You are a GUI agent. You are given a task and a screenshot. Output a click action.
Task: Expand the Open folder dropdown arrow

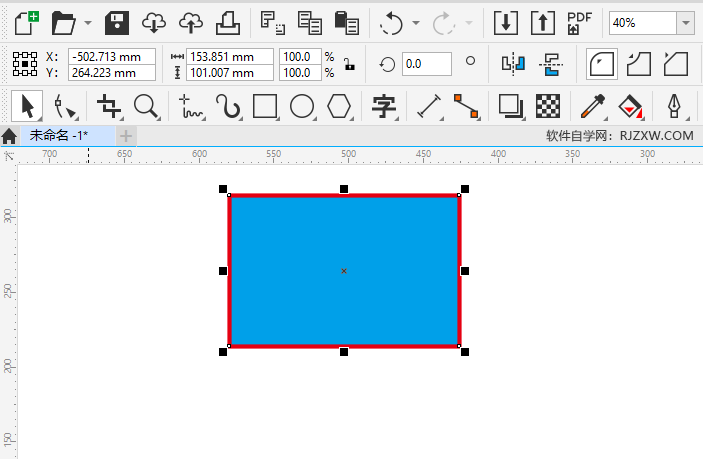(88, 22)
